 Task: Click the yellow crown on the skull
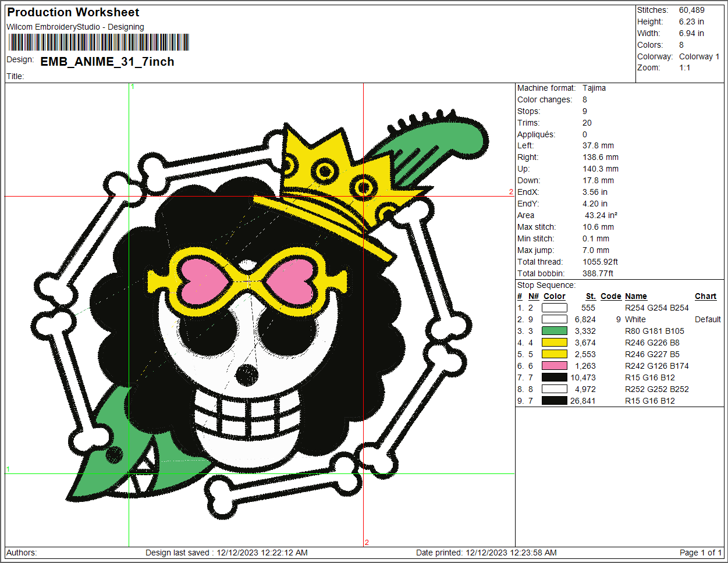(x=326, y=174)
